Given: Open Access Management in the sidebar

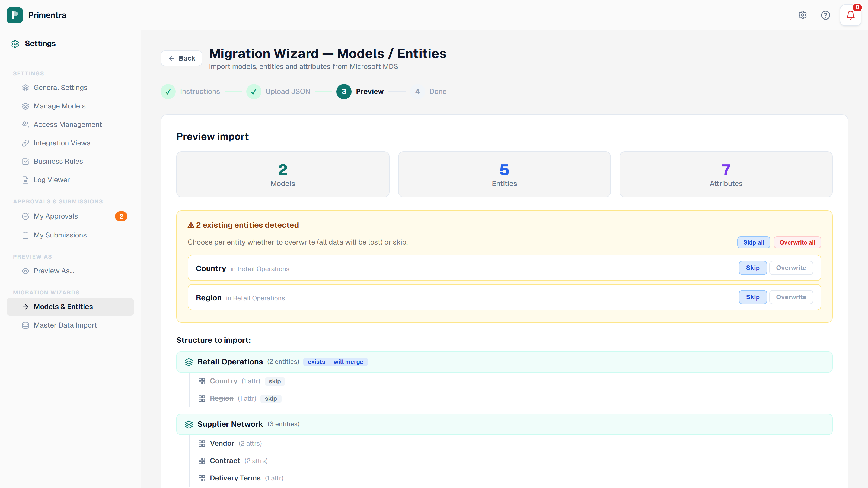Looking at the screenshot, I should click(70, 125).
